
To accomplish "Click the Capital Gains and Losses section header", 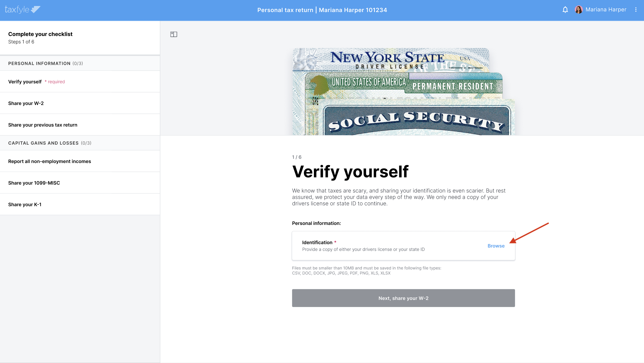I will (80, 143).
